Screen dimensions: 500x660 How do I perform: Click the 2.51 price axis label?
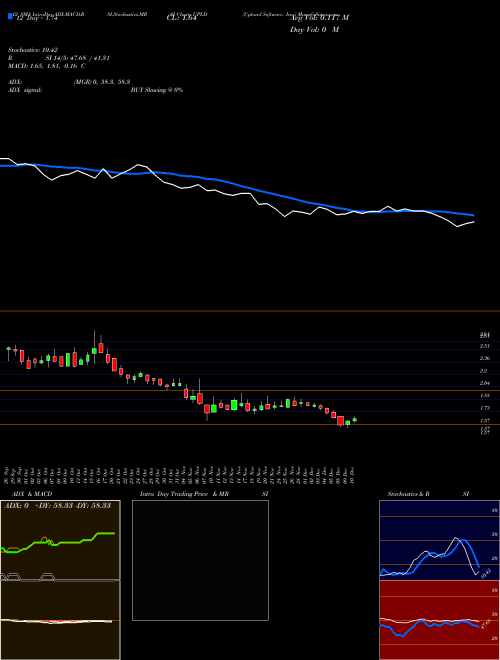click(x=485, y=346)
